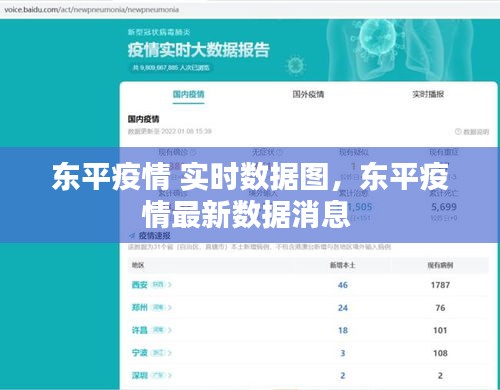Image resolution: width=500 pixels, height=390 pixels.
Task: Select value 46 in 西安 row
Action: pos(343,285)
